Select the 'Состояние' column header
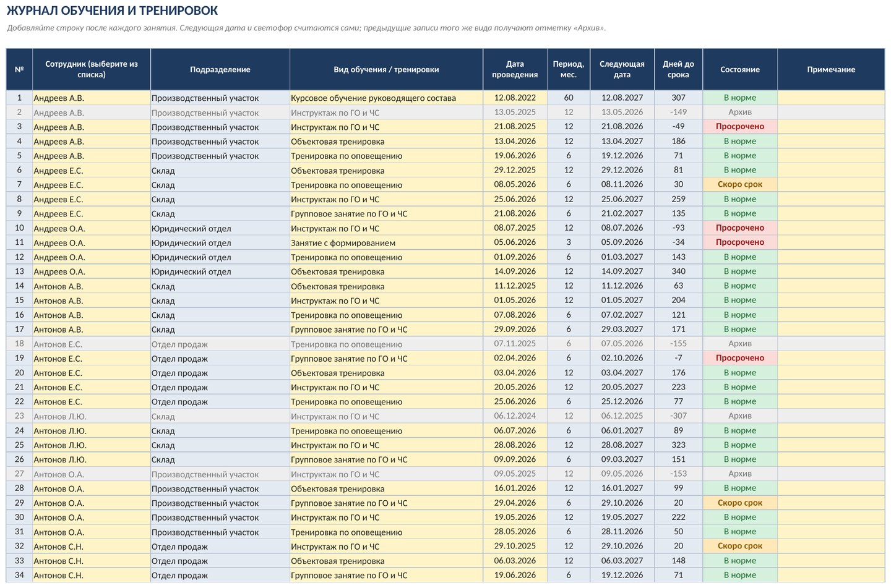The width and height of the screenshot is (891, 588). coord(740,69)
